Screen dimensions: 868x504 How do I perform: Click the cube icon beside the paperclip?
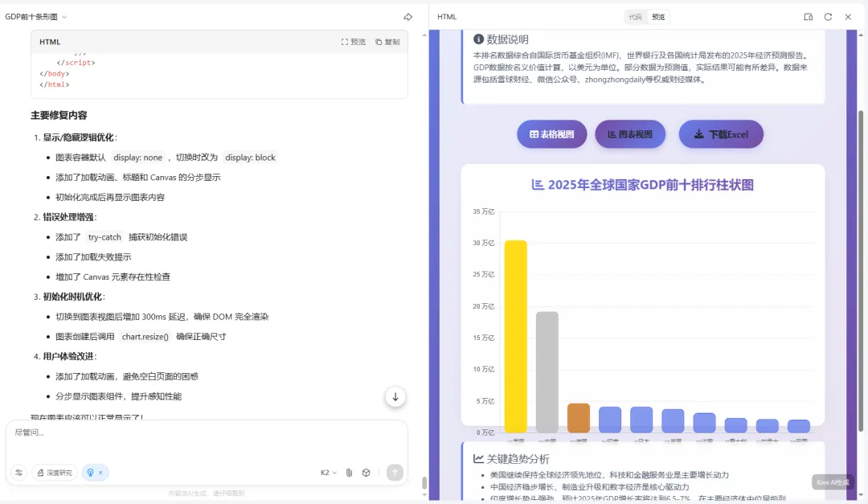click(x=366, y=473)
